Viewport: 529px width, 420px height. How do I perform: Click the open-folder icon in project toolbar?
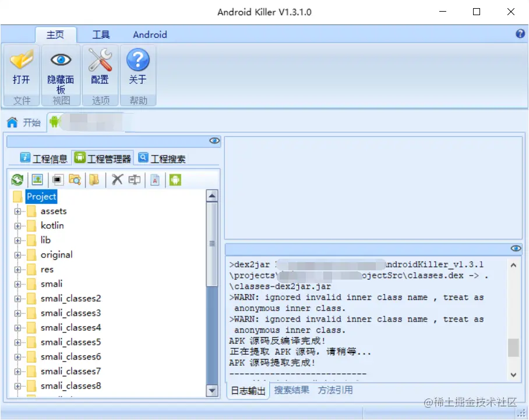click(x=94, y=179)
